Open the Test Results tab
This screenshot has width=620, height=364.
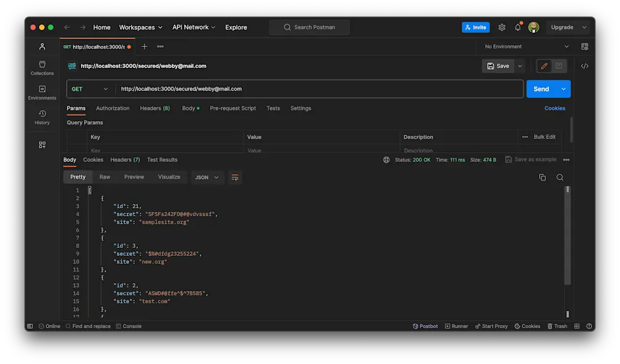(x=162, y=159)
